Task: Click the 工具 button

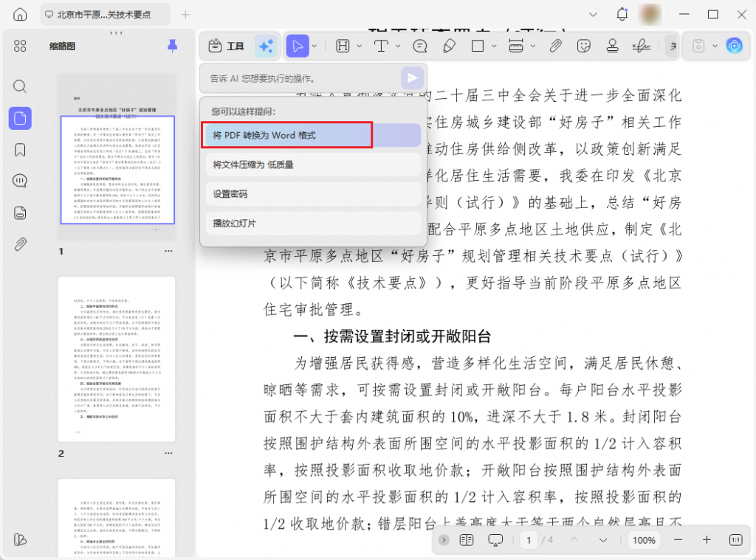Action: (225, 46)
